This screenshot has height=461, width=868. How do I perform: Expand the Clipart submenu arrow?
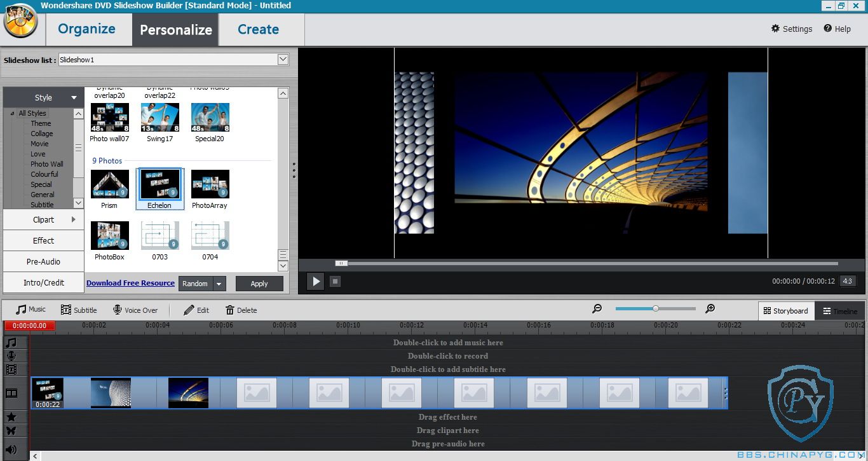(x=74, y=219)
